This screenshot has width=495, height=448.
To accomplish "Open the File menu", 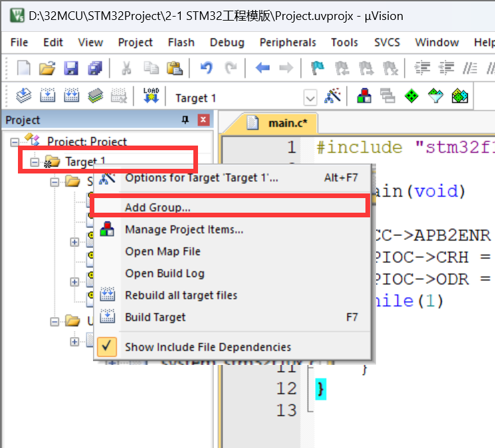I will pyautogui.click(x=19, y=43).
